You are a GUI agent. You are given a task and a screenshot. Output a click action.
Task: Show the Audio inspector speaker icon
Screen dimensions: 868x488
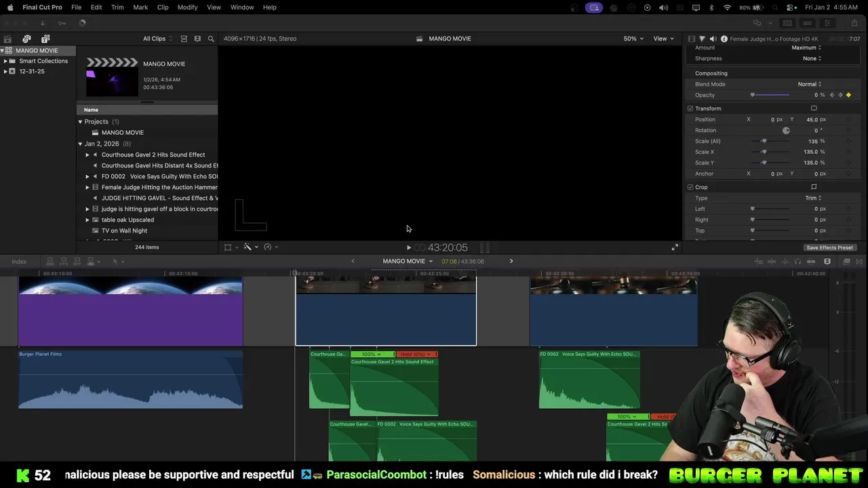(x=713, y=39)
